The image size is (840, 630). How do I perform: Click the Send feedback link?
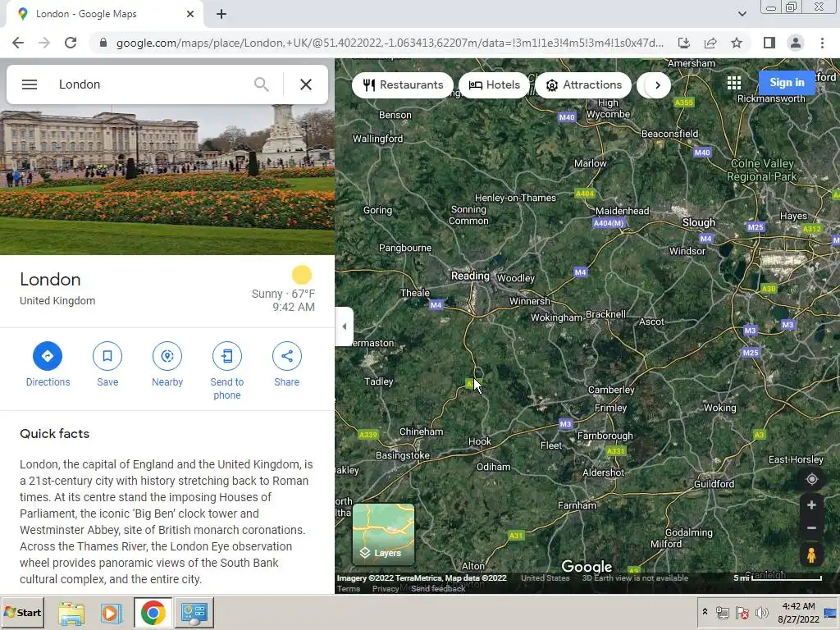pyautogui.click(x=438, y=589)
